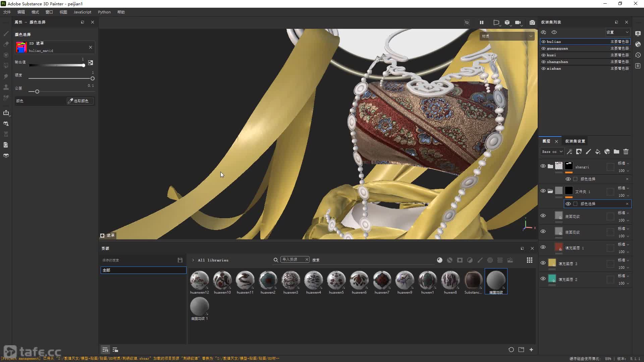Collapse the 文件夹 1 folder icon
Screen dimensions: 644x362
(x=550, y=191)
